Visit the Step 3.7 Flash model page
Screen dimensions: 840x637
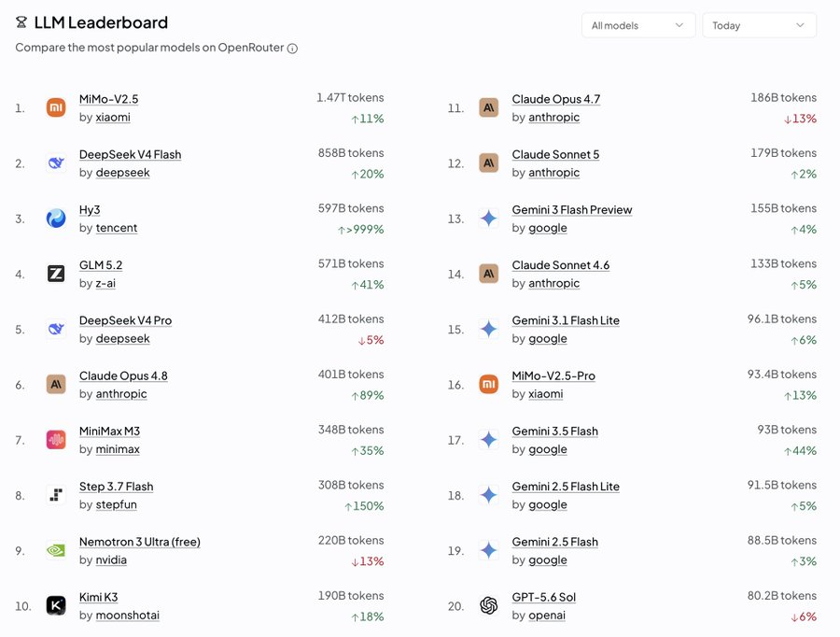pos(117,487)
